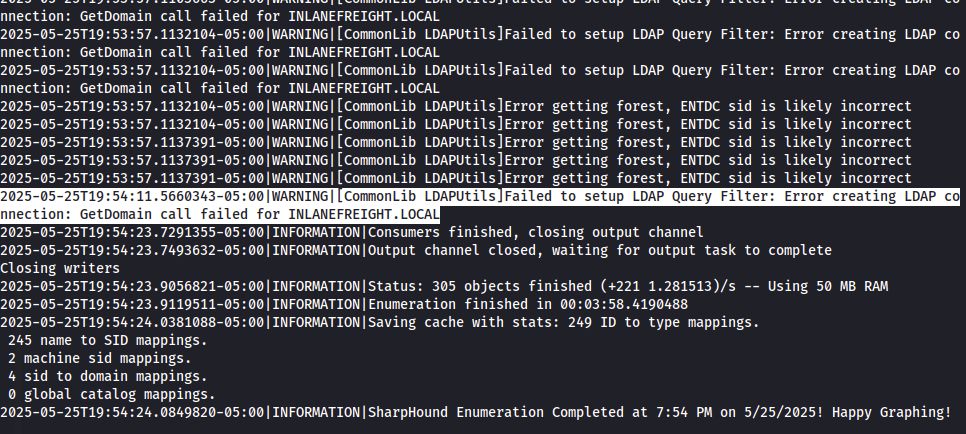Click "Consumers finished, closing output channel" message
This screenshot has width=966, height=434.
coord(536,232)
